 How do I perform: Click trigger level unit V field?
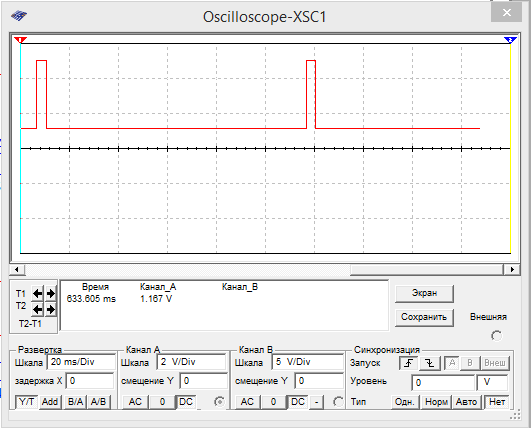tap(492, 383)
